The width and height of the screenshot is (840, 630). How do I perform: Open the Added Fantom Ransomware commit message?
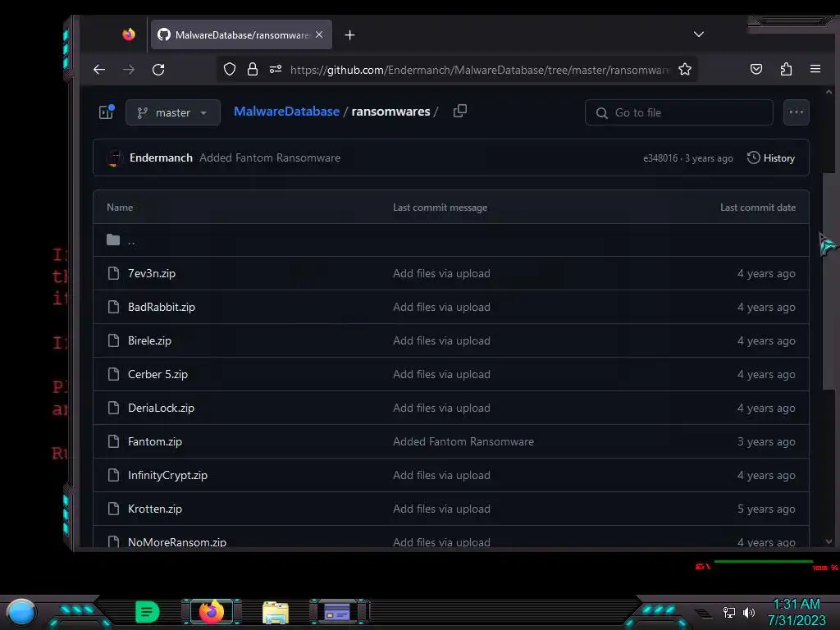click(x=269, y=157)
